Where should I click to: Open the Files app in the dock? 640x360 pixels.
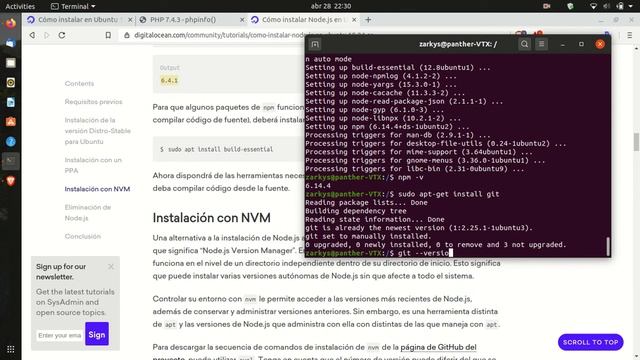click(x=11, y=63)
